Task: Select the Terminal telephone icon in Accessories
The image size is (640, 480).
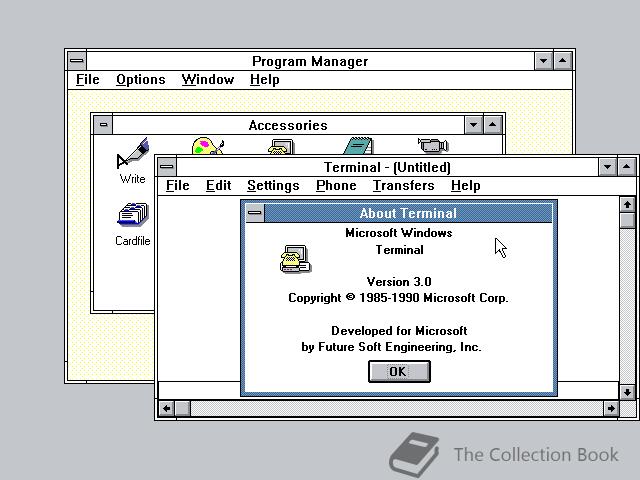Action: click(x=281, y=147)
